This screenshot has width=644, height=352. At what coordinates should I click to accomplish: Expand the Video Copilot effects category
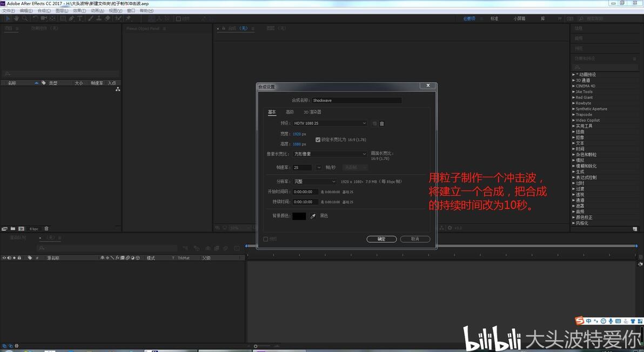click(573, 121)
